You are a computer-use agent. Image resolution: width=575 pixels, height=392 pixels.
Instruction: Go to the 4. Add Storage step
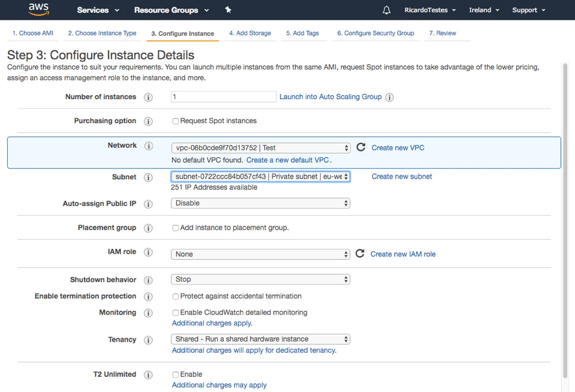[x=250, y=33]
